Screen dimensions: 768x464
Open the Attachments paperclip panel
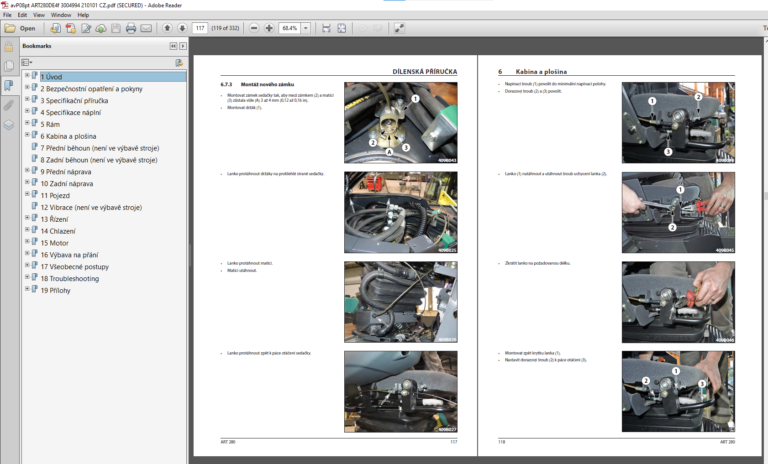click(x=9, y=105)
